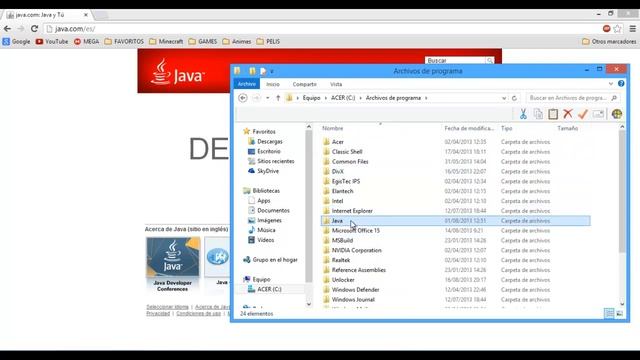Click the orange checkmark Properties icon
The height and width of the screenshot is (360, 640).
click(x=583, y=114)
